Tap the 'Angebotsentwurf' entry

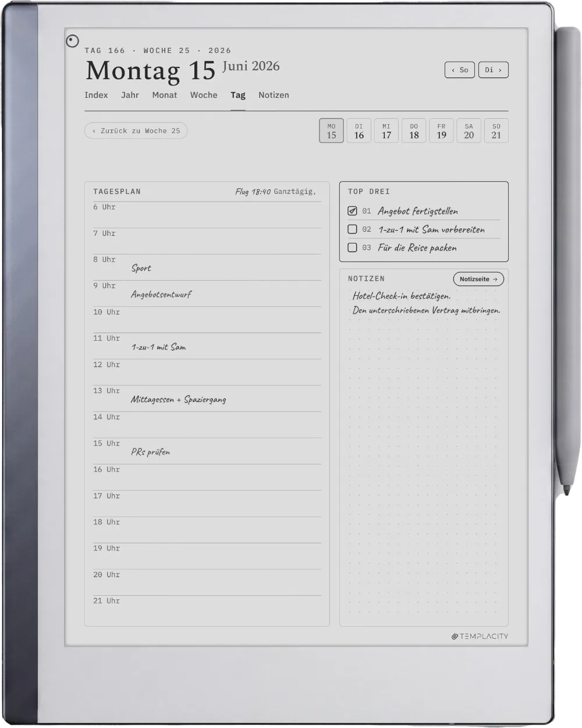(x=161, y=295)
